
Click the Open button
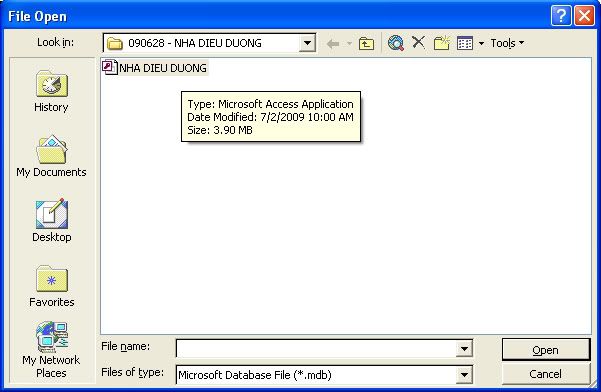click(x=546, y=349)
